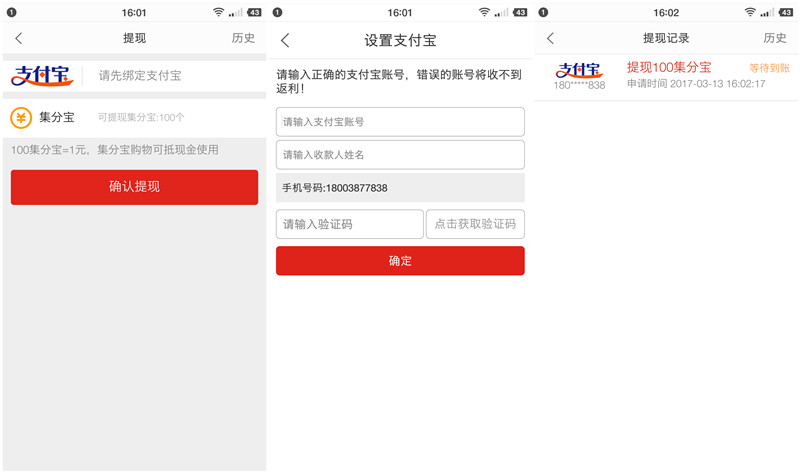The height and width of the screenshot is (473, 800).
Task: Open 历史 on 提现记录 screen
Action: tap(774, 38)
